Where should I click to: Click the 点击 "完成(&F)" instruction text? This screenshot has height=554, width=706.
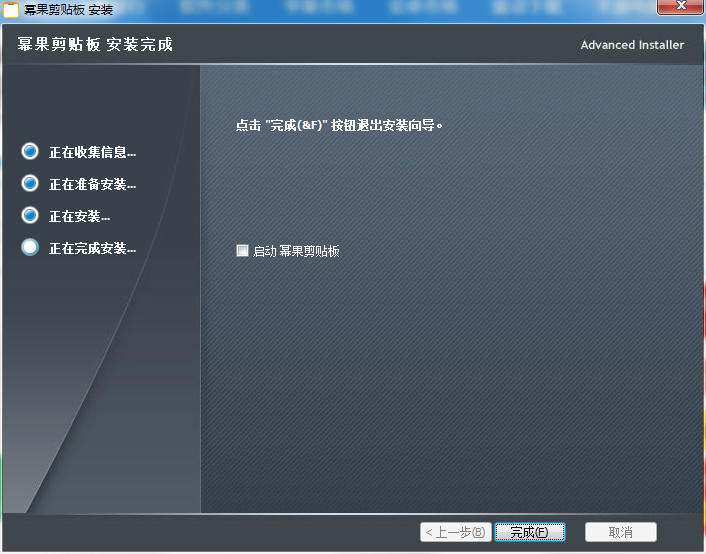pos(339,125)
